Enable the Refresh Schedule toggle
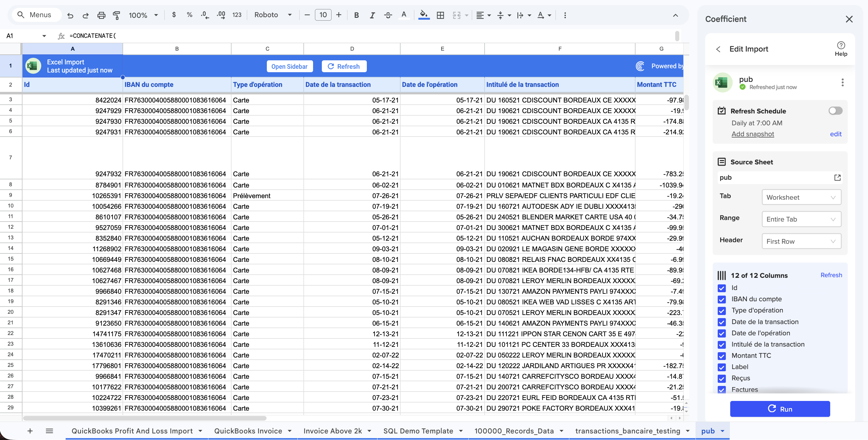 (835, 111)
